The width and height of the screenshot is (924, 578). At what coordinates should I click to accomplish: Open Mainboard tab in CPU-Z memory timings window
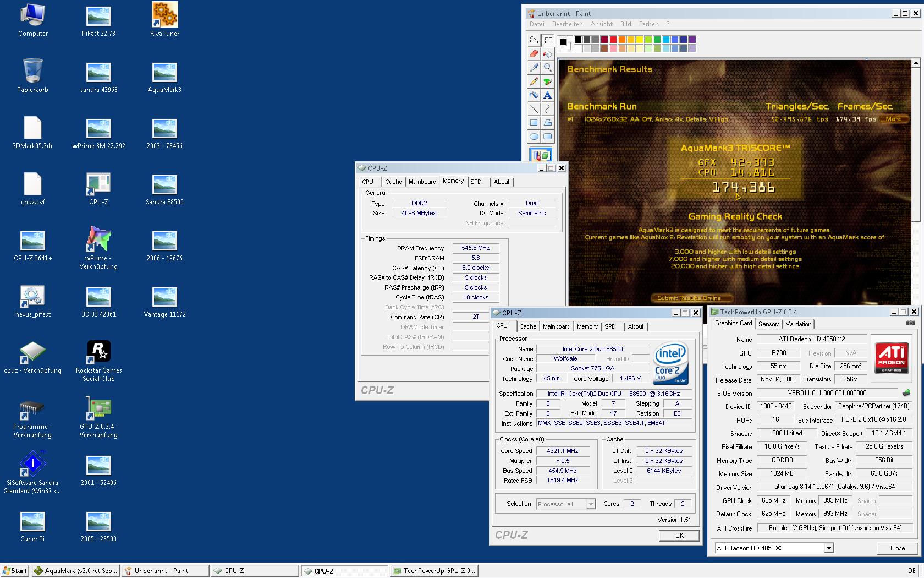tap(422, 182)
